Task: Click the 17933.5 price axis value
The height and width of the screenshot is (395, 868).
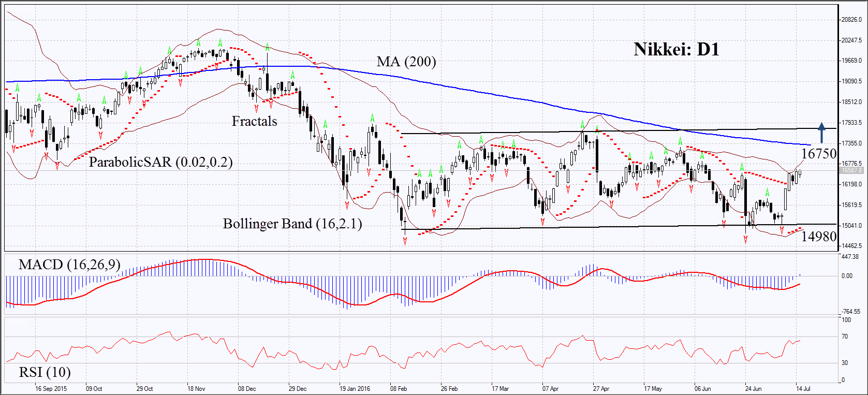Action: 852,123
